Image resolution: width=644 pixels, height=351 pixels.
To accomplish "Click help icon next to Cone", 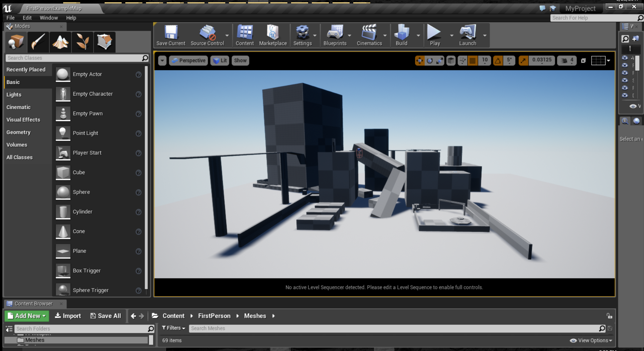I will click(138, 231).
